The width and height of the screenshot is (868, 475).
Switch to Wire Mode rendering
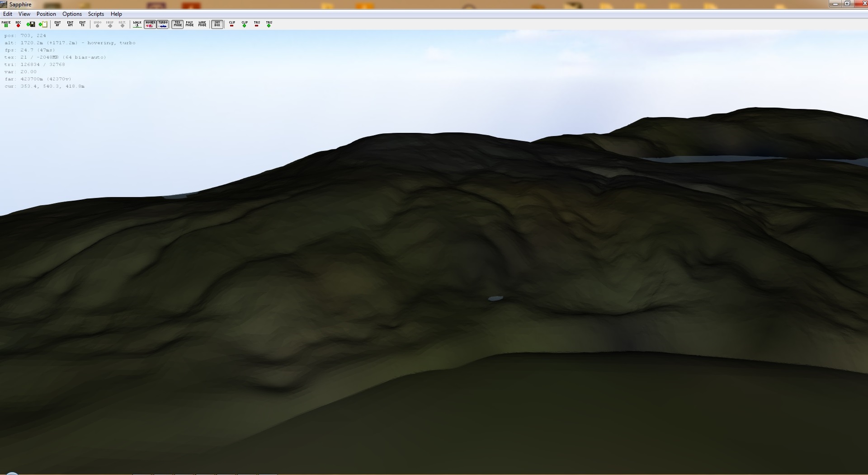click(x=202, y=24)
